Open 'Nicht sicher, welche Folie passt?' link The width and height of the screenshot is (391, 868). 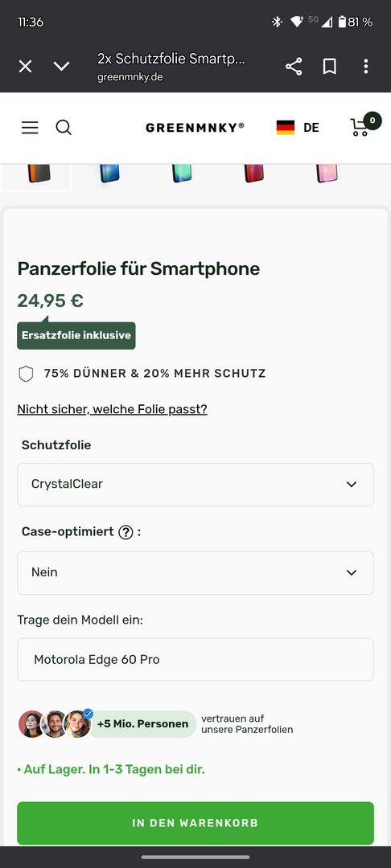112,410
